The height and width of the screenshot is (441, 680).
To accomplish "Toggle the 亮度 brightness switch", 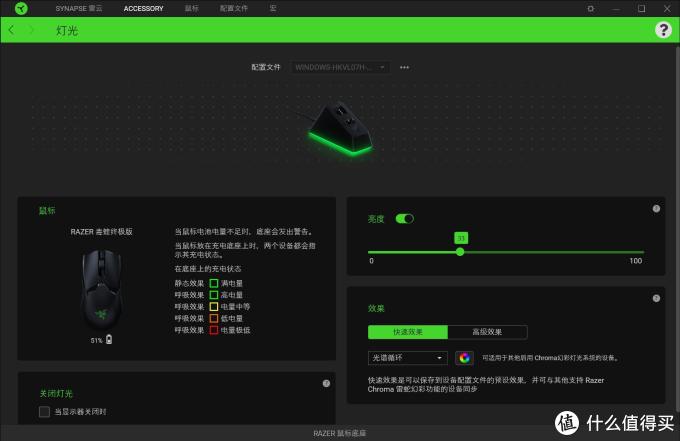I will point(405,219).
